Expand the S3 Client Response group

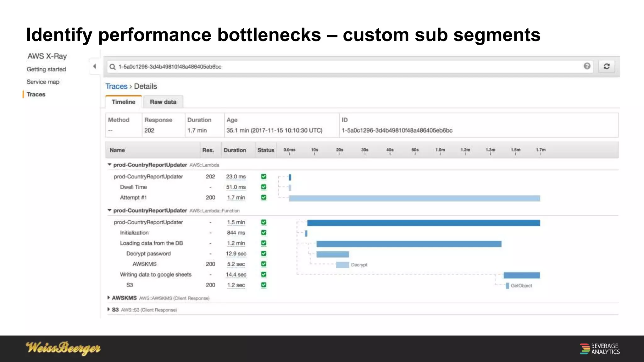[x=108, y=310]
